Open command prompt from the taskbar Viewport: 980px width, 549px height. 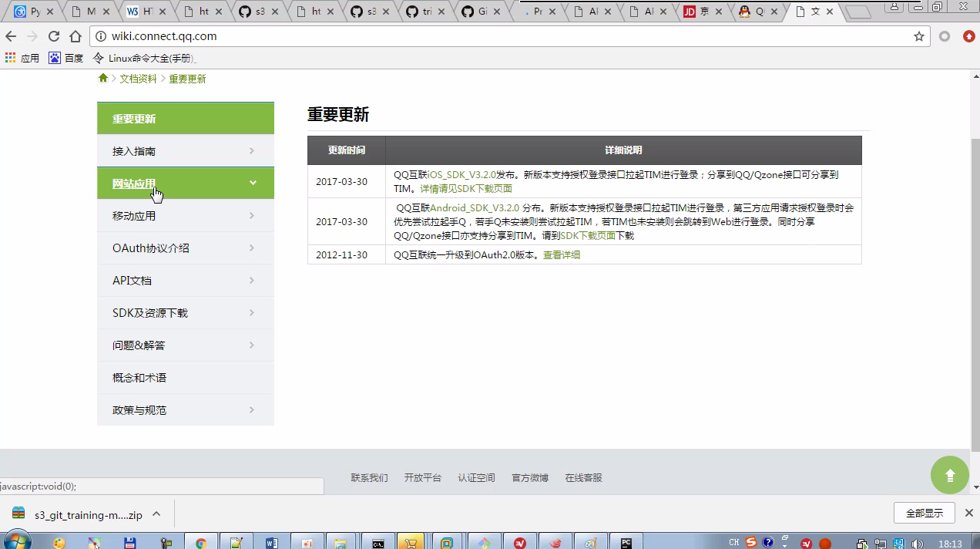[378, 541]
